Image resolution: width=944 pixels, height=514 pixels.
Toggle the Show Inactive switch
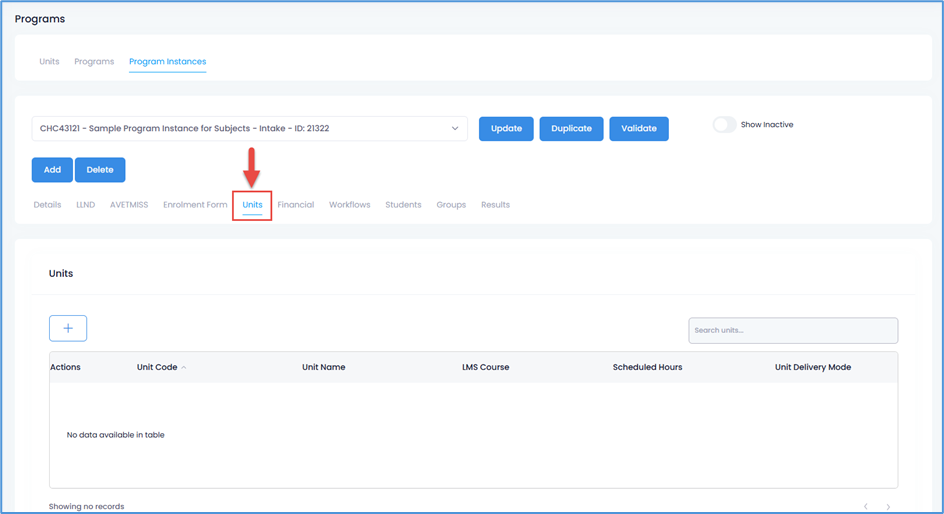pyautogui.click(x=724, y=125)
